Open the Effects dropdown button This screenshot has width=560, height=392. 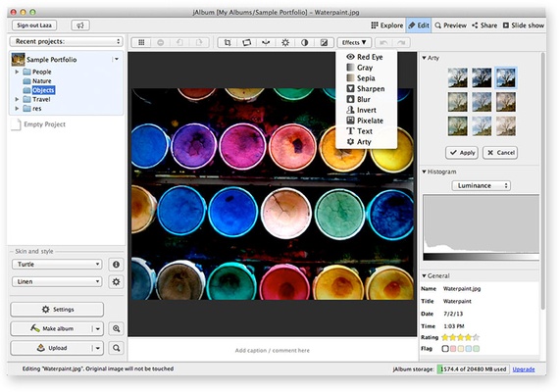(x=354, y=42)
